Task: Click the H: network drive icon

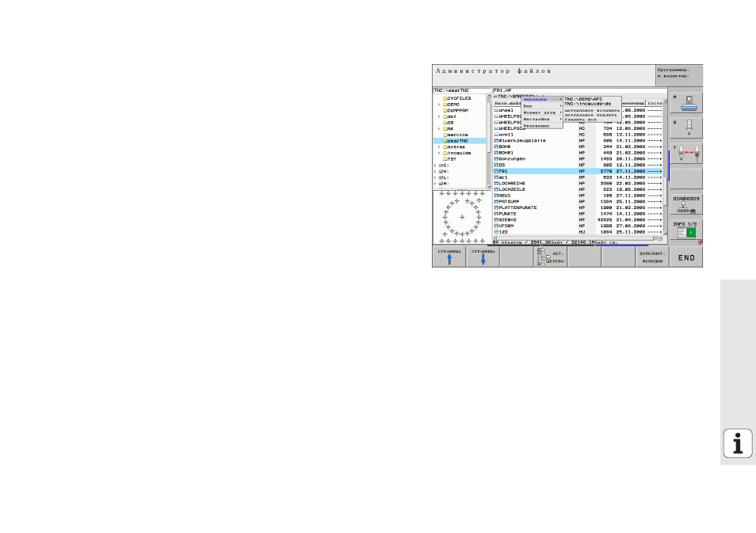Action: click(441, 172)
